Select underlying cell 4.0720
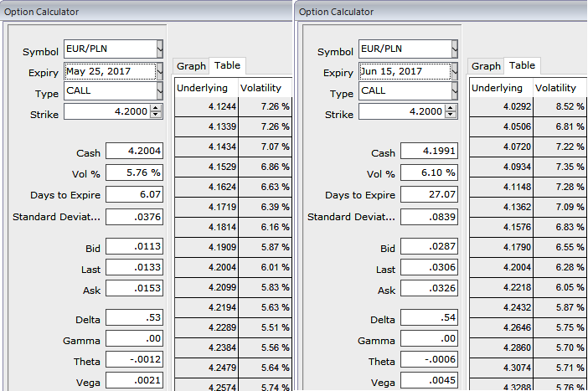588x391 pixels. point(501,147)
